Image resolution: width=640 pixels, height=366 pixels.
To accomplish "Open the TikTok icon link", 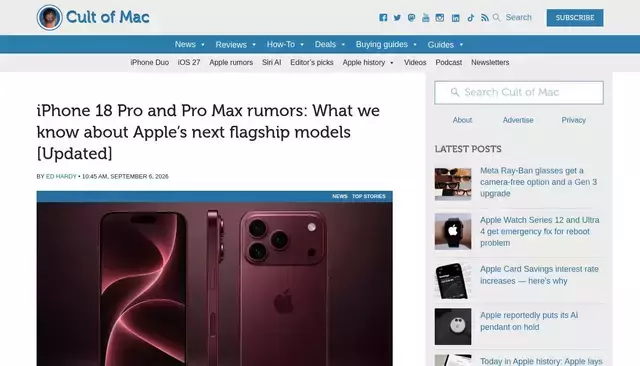I will tap(471, 18).
